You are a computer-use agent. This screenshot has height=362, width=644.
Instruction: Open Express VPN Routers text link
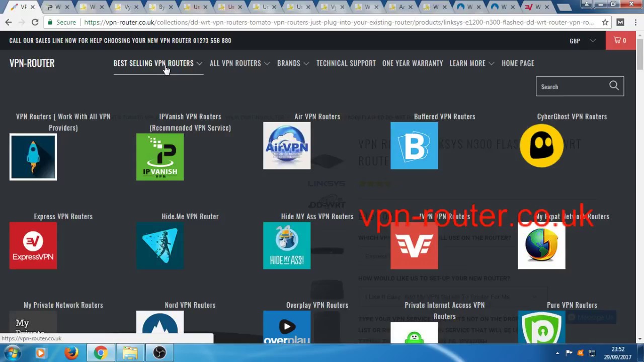[x=63, y=217]
